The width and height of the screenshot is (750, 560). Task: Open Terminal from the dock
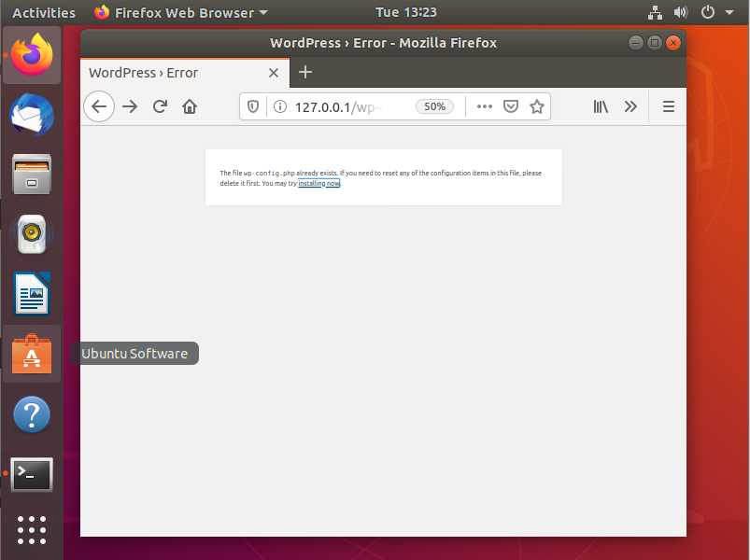[32, 474]
